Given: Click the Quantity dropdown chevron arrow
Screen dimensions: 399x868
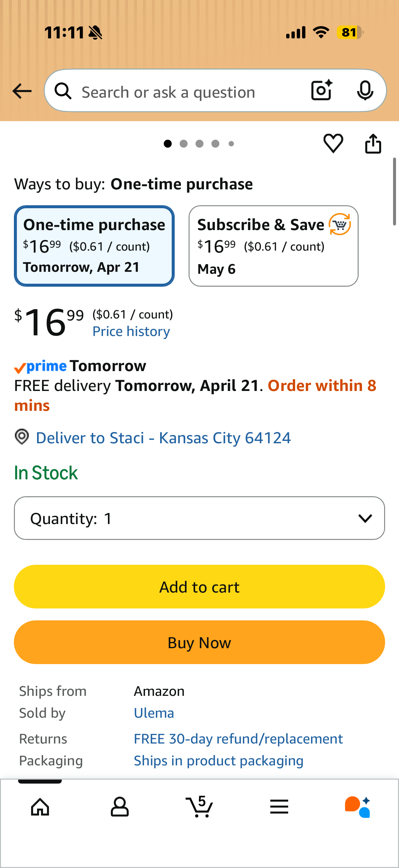Looking at the screenshot, I should (x=365, y=518).
